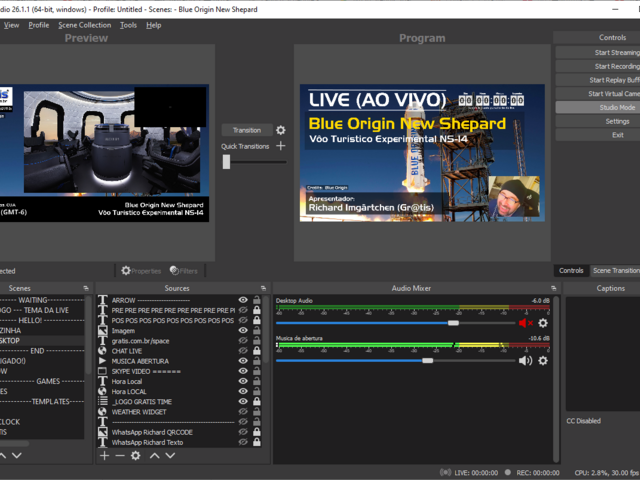Open Transition settings gear icon

pos(281,130)
